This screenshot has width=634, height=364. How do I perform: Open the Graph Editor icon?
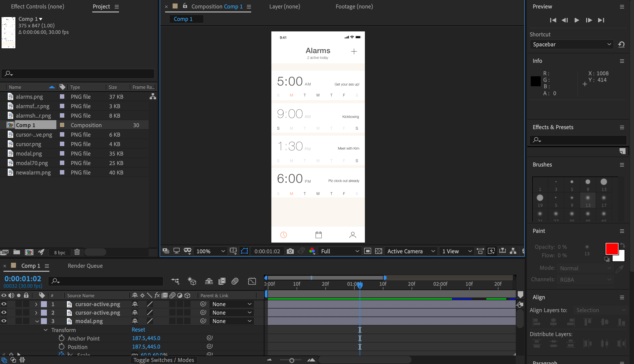point(252,281)
